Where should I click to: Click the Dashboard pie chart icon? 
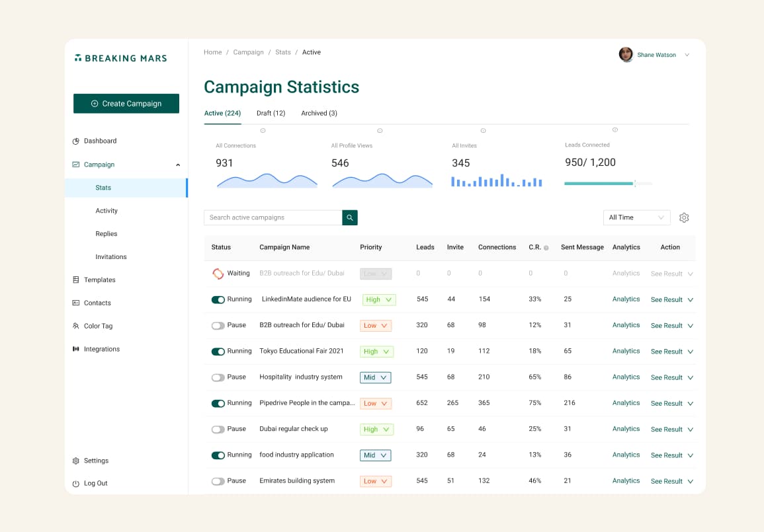click(76, 141)
